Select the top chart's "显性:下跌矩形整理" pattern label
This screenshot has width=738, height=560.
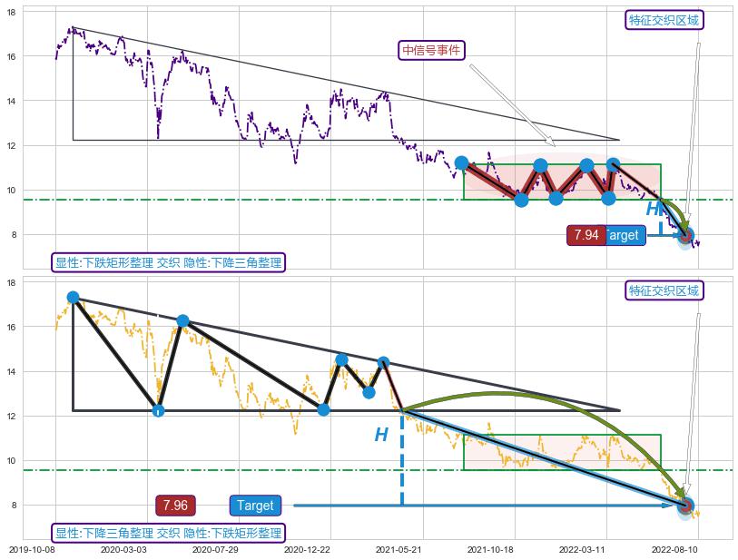[170, 263]
